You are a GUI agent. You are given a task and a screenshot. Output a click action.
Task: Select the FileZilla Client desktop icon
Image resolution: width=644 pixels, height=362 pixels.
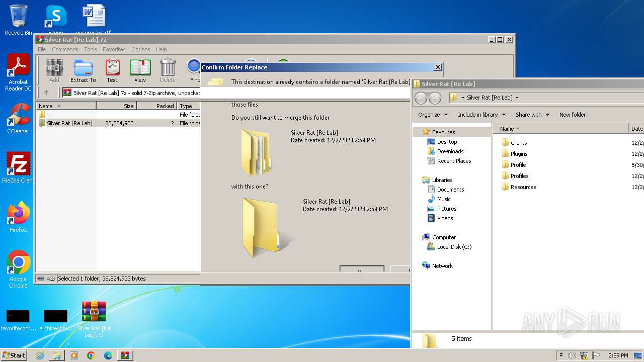tap(18, 167)
